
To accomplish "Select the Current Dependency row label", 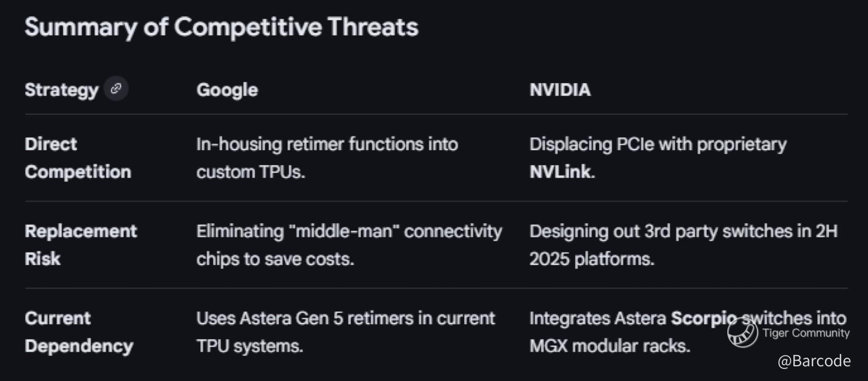I will coord(78,332).
